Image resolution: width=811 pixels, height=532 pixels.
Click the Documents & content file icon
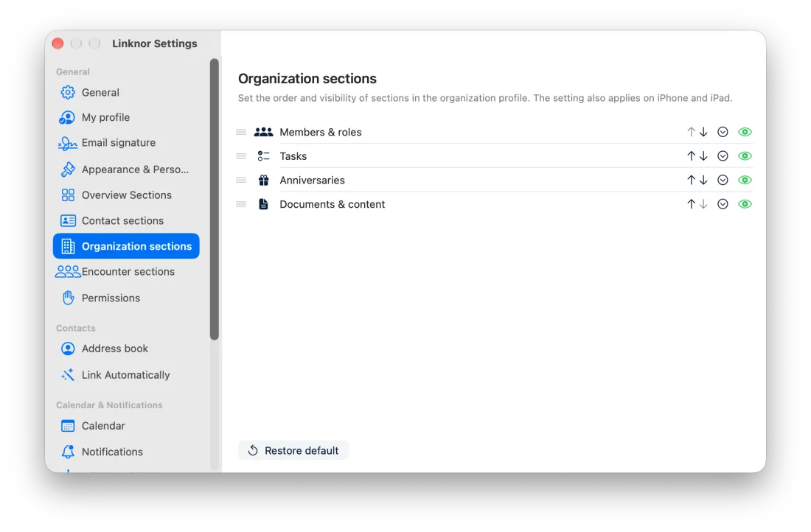click(x=263, y=204)
